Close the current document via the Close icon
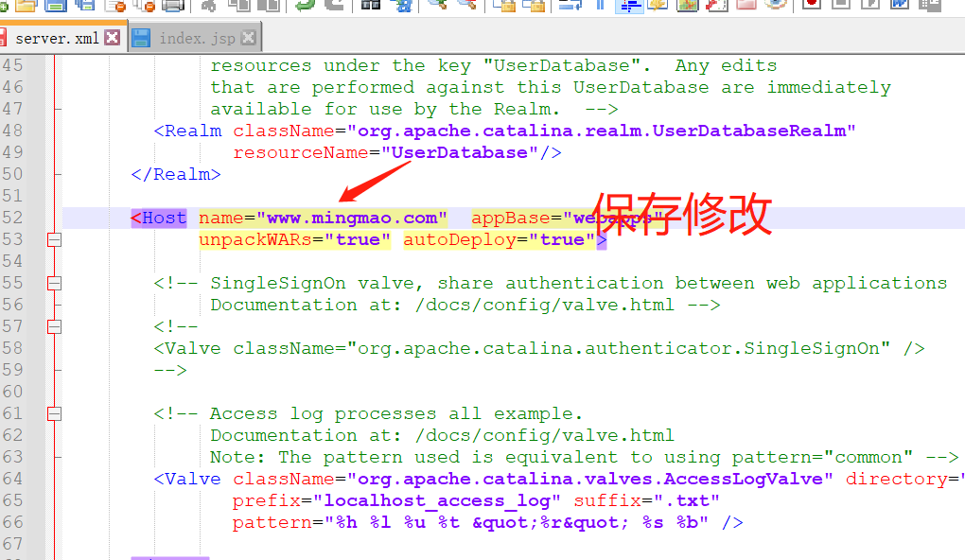965x560 pixels. 115,6
